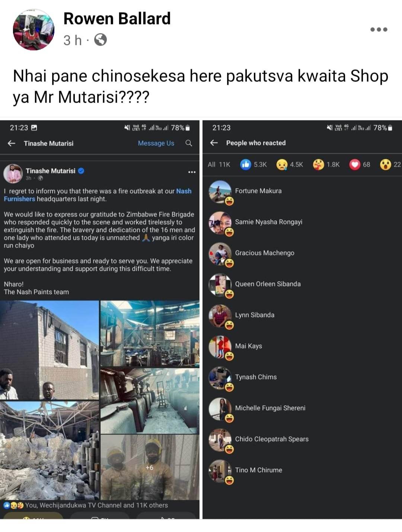Tap Rowen Ballard's profile picture
This screenshot has width=402, height=532.
[33, 30]
